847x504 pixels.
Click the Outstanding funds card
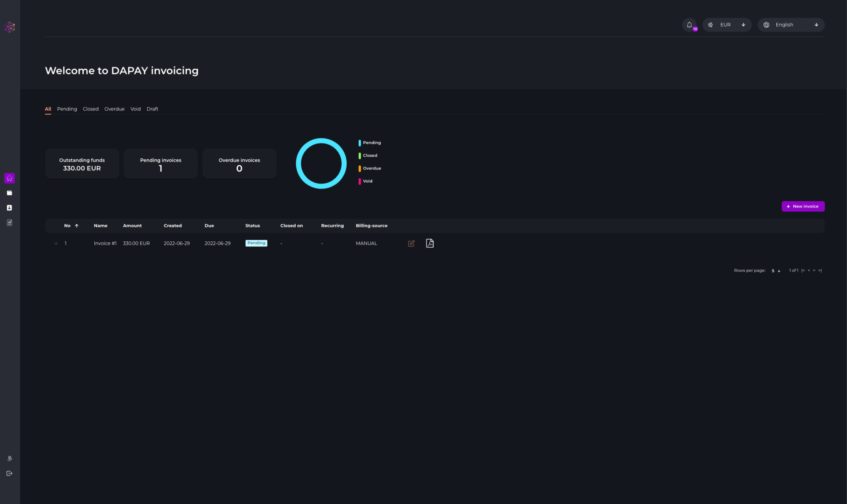coord(82,164)
